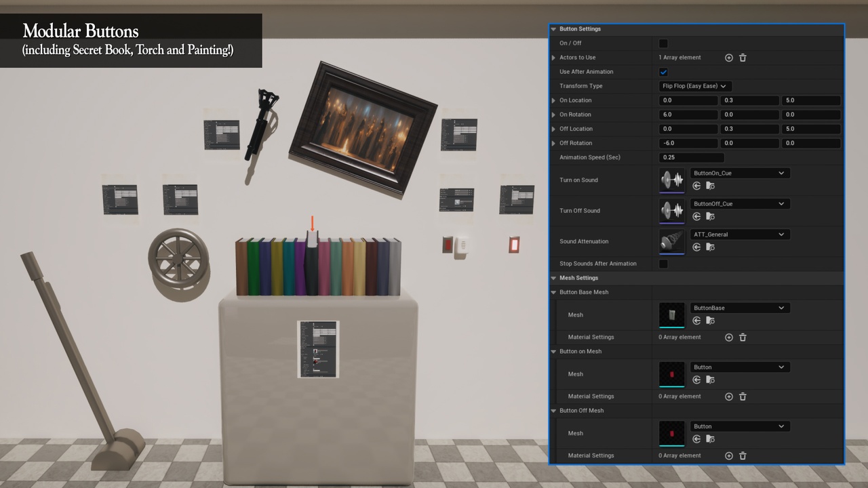The height and width of the screenshot is (488, 868).
Task: Collapse the Mesh Settings category header
Action: [x=553, y=278]
